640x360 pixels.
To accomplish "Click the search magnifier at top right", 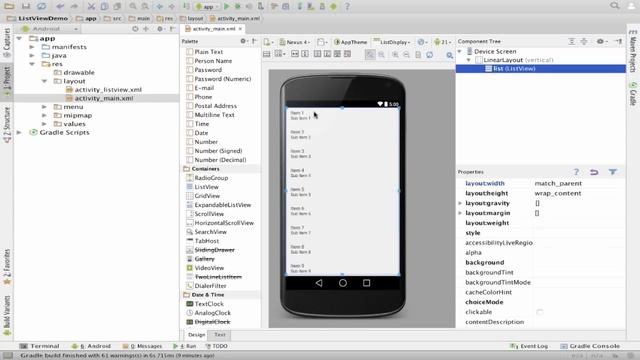I will click(x=614, y=5).
